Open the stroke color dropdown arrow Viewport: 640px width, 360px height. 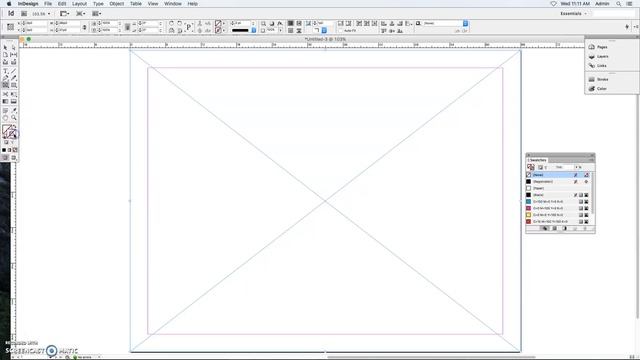pos(224,31)
